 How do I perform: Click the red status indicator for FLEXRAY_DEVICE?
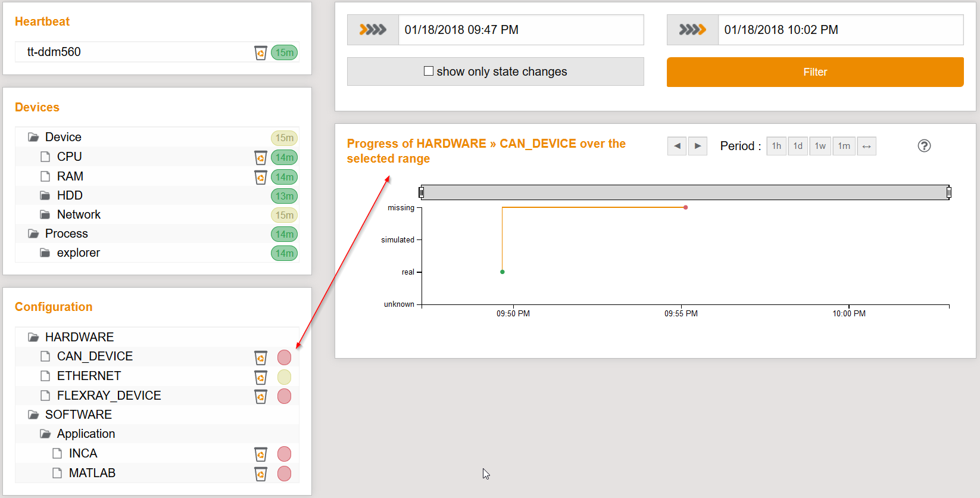pyautogui.click(x=285, y=396)
